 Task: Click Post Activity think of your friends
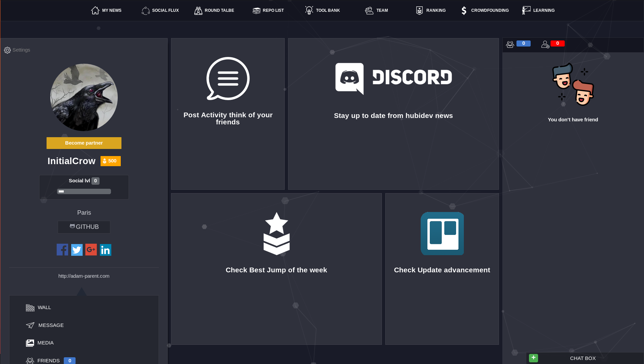pyautogui.click(x=228, y=119)
